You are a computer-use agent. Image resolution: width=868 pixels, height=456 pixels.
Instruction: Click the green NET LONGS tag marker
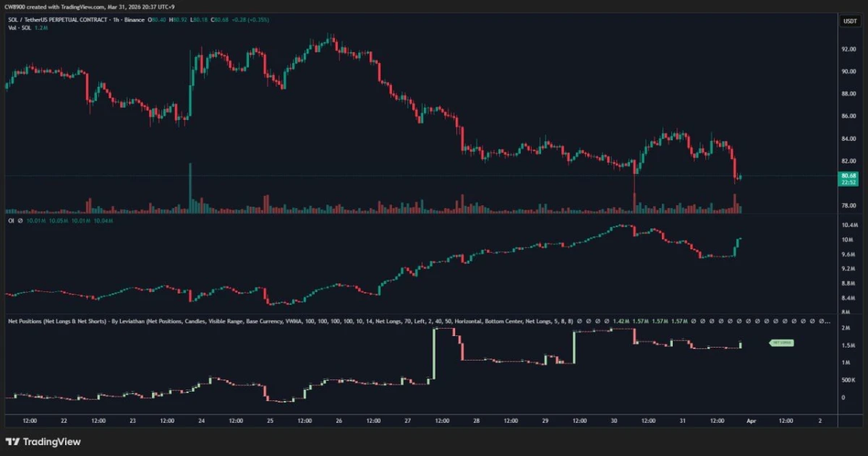[781, 343]
